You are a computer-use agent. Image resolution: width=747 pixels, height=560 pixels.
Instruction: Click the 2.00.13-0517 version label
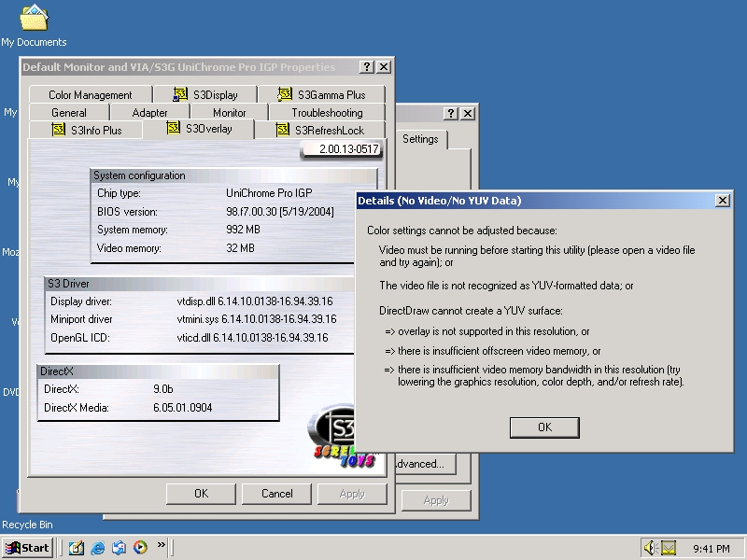pyautogui.click(x=342, y=149)
